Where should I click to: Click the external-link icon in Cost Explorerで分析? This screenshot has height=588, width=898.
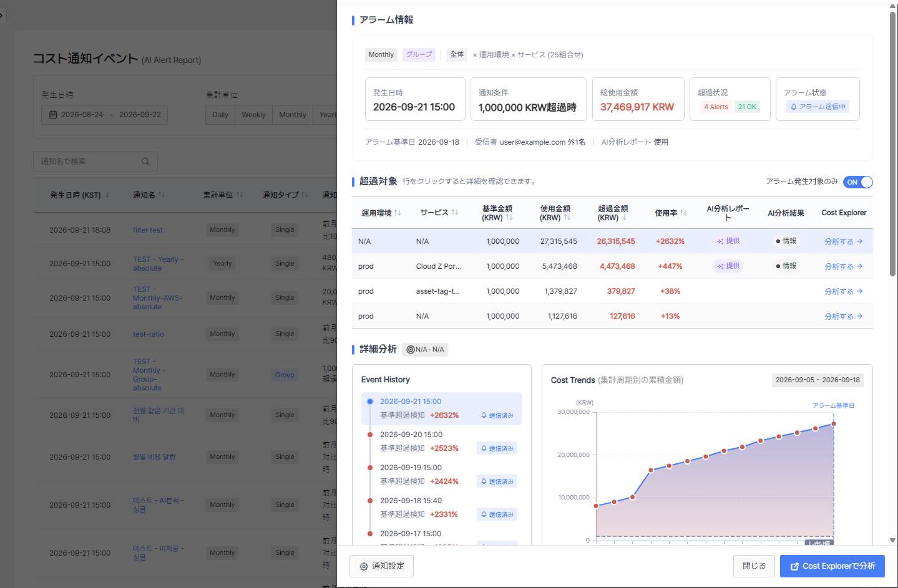tap(794, 566)
